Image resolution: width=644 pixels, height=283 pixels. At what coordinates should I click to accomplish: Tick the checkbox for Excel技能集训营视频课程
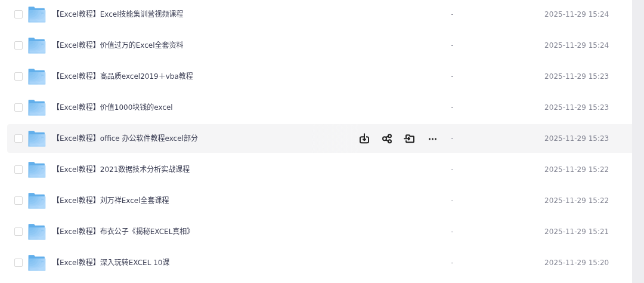tap(18, 14)
